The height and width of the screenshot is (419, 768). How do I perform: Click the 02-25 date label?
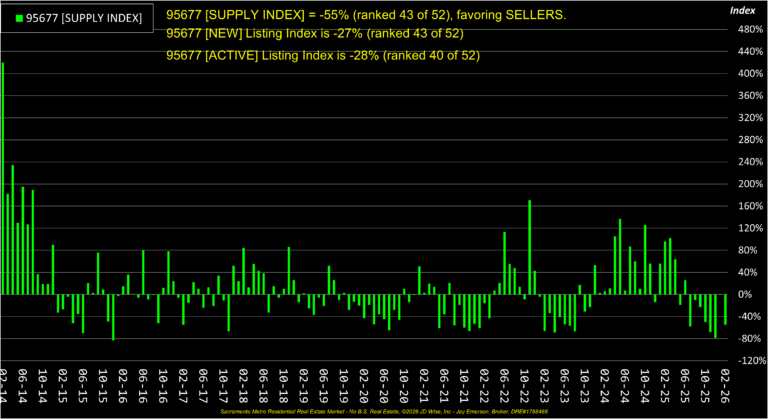pos(665,386)
